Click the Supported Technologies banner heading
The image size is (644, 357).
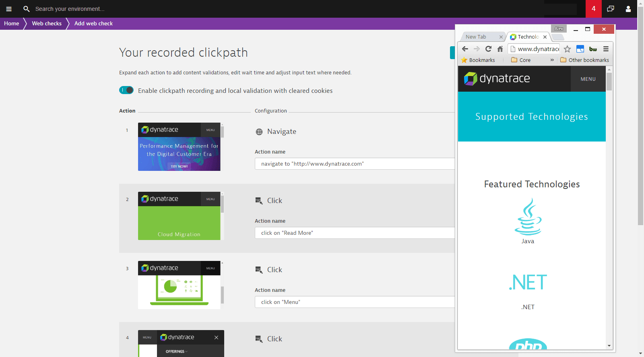532,117
